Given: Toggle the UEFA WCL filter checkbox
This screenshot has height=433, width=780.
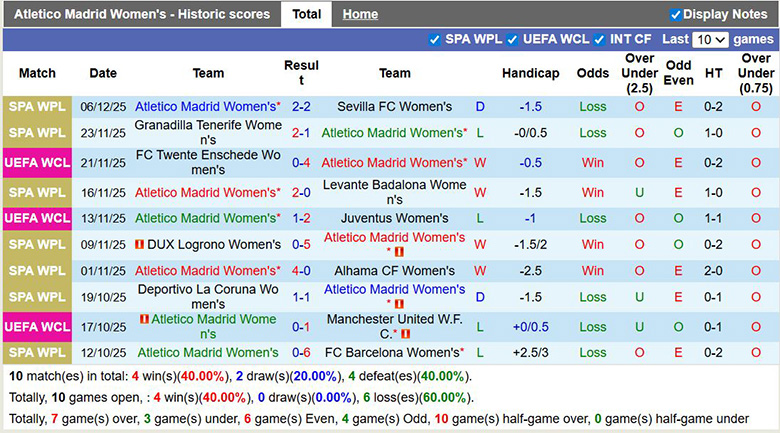Looking at the screenshot, I should tap(512, 40).
